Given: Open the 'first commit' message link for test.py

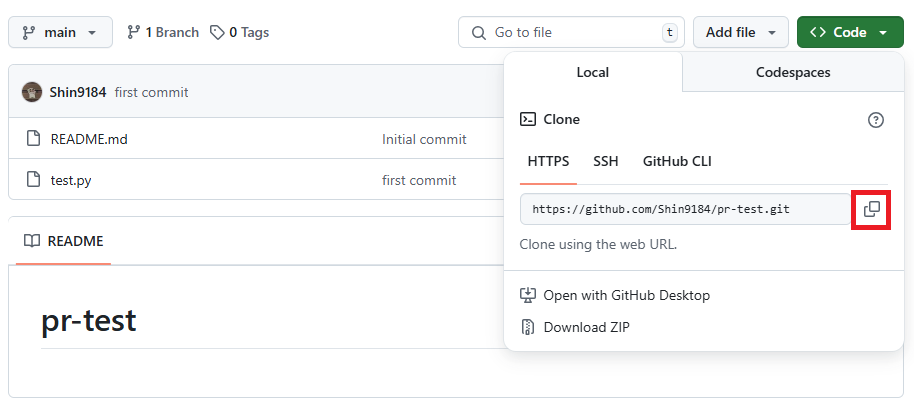Looking at the screenshot, I should pyautogui.click(x=419, y=180).
